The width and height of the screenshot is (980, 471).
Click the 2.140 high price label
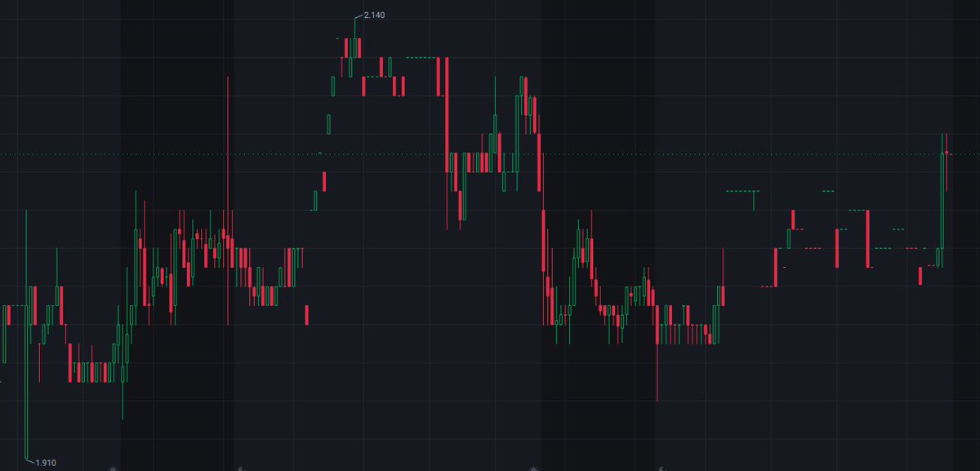(x=373, y=15)
